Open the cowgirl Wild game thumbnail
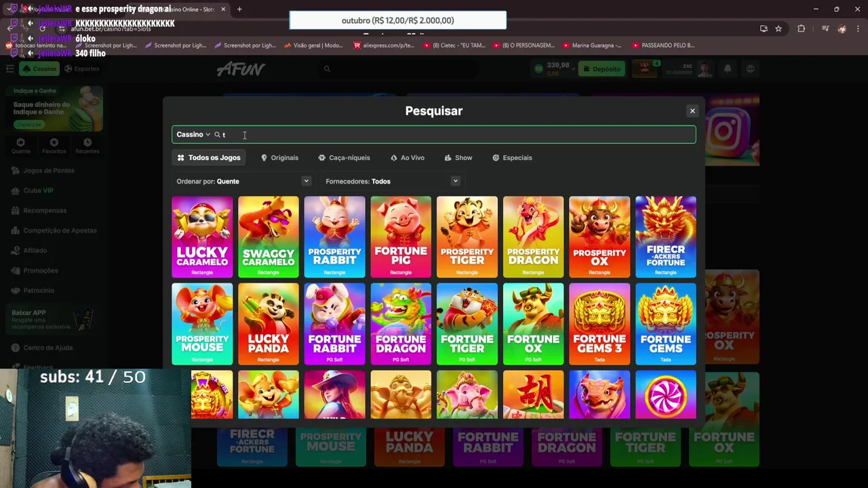868x488 pixels. click(334, 394)
